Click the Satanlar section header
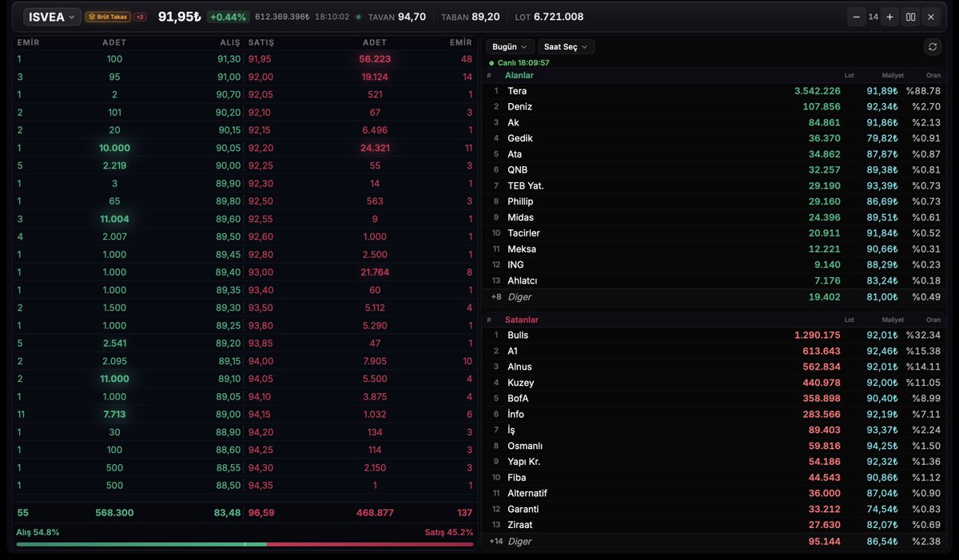Viewport: 959px width, 560px height. point(522,320)
